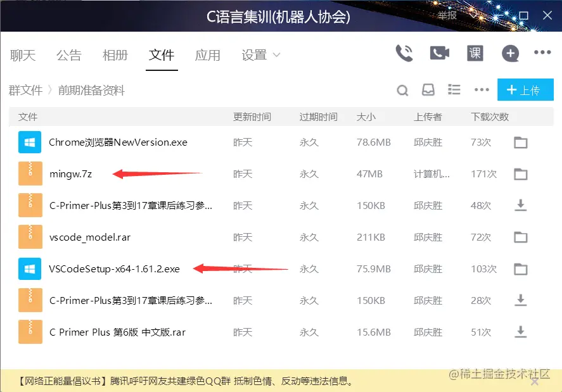The image size is (562, 392).
Task: Select file name mingw.7z
Action: pyautogui.click(x=70, y=174)
